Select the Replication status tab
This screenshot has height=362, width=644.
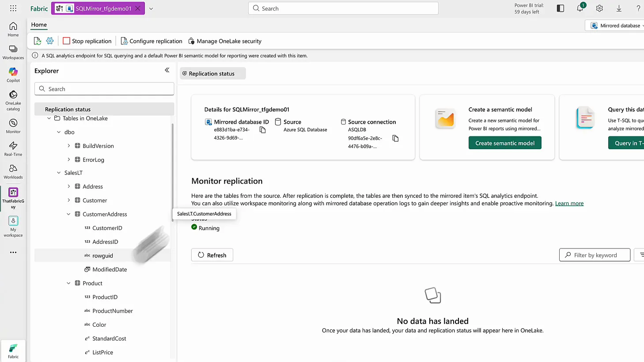point(212,74)
